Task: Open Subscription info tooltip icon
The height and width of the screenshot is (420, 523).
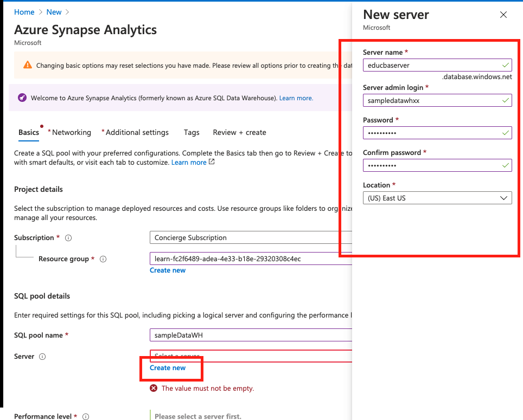Action: [x=68, y=238]
